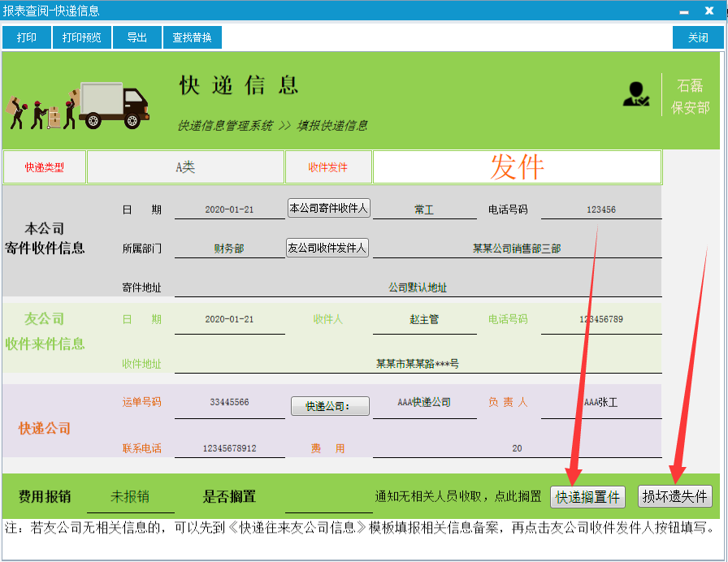Screen dimensions: 728x562
Task: Click the 通知无相关人员收取 hint text
Action: point(458,496)
